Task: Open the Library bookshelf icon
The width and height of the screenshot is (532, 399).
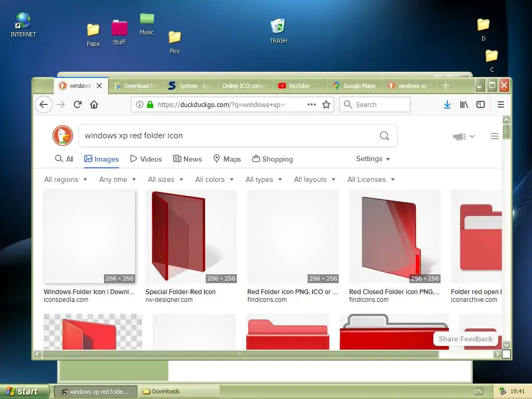Action: 464,104
